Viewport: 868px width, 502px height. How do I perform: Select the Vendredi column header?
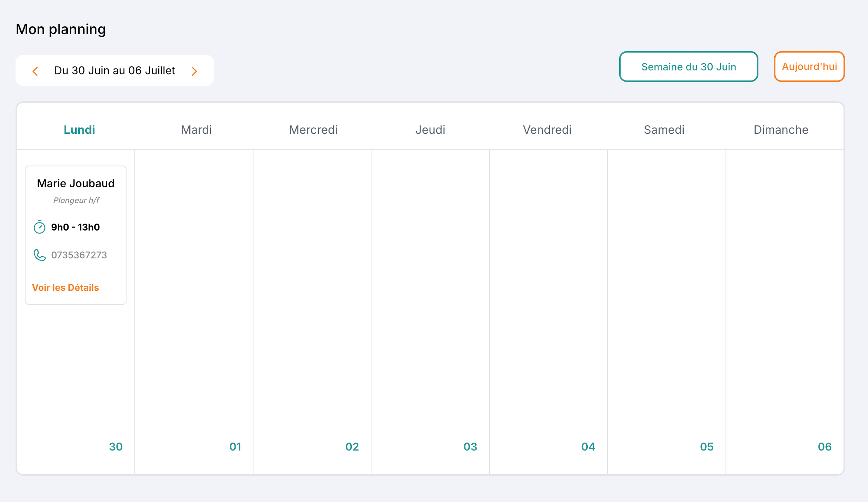547,130
